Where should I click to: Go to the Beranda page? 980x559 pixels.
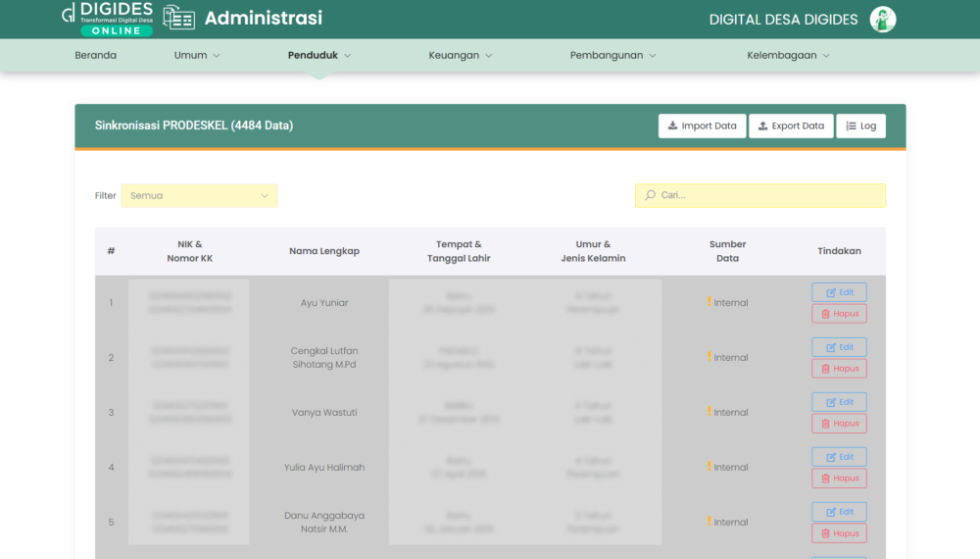point(95,55)
